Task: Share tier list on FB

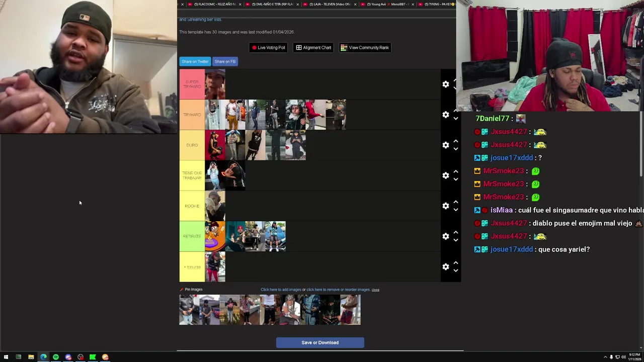Action: click(x=225, y=61)
